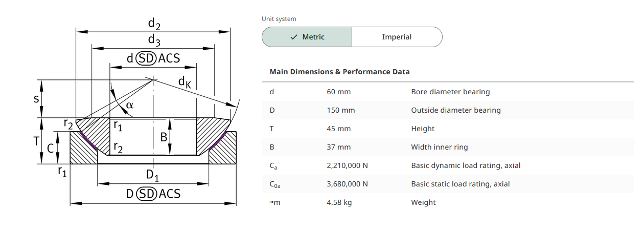
Task: Click the checkmark icon beside Metric
Action: click(x=293, y=37)
